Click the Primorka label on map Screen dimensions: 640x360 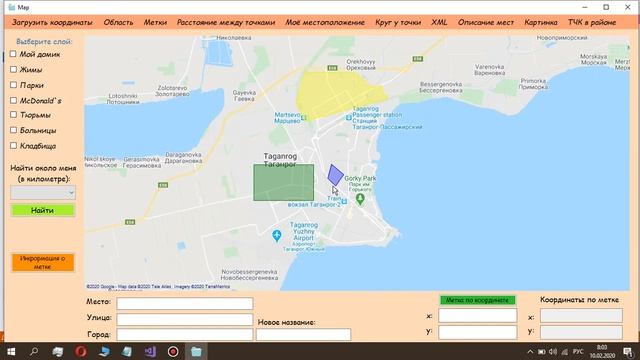(x=533, y=84)
